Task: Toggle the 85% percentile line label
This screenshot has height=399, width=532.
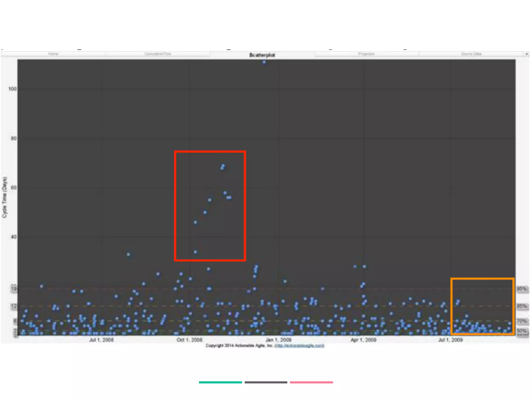Action: pyautogui.click(x=522, y=306)
